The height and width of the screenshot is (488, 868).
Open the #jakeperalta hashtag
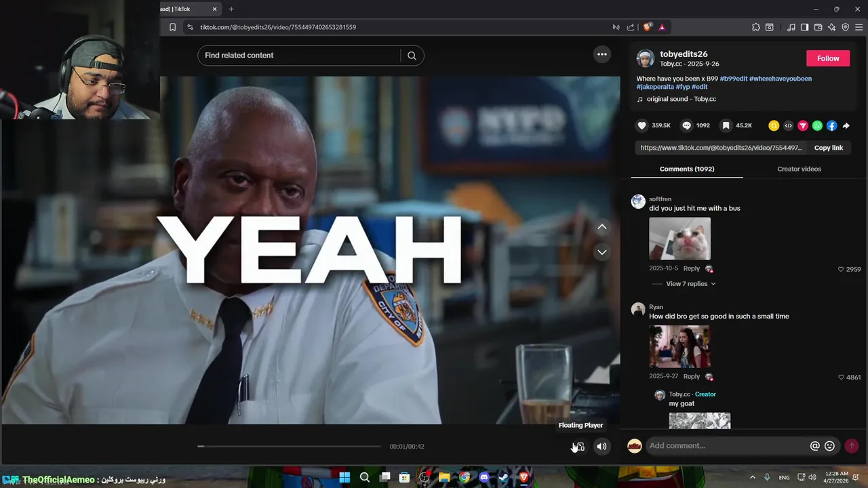655,87
